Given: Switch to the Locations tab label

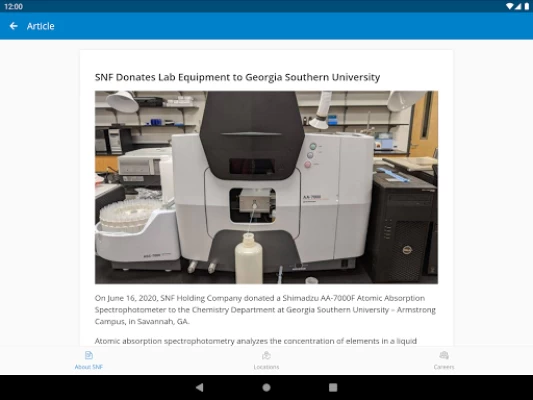Looking at the screenshot, I should 266,367.
